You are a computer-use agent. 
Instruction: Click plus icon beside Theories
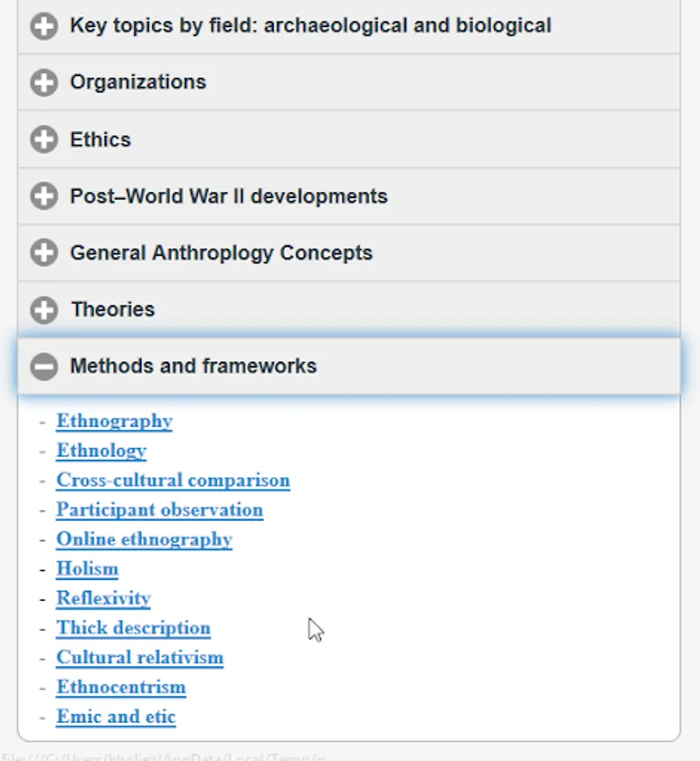(44, 310)
